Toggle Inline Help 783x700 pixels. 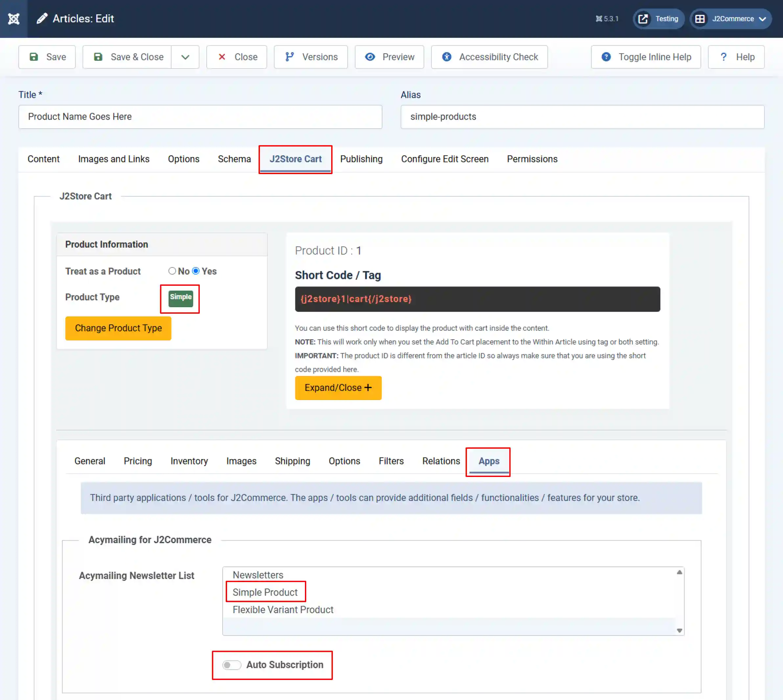646,57
